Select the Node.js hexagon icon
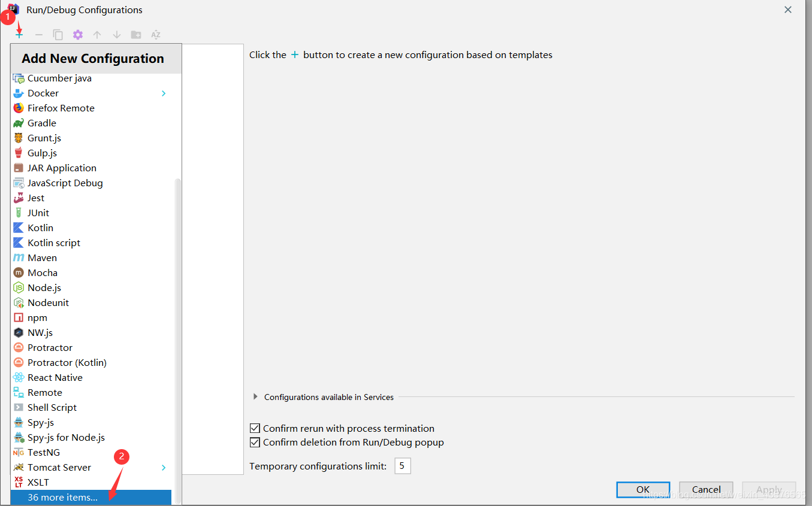Image resolution: width=812 pixels, height=506 pixels. [x=19, y=288]
